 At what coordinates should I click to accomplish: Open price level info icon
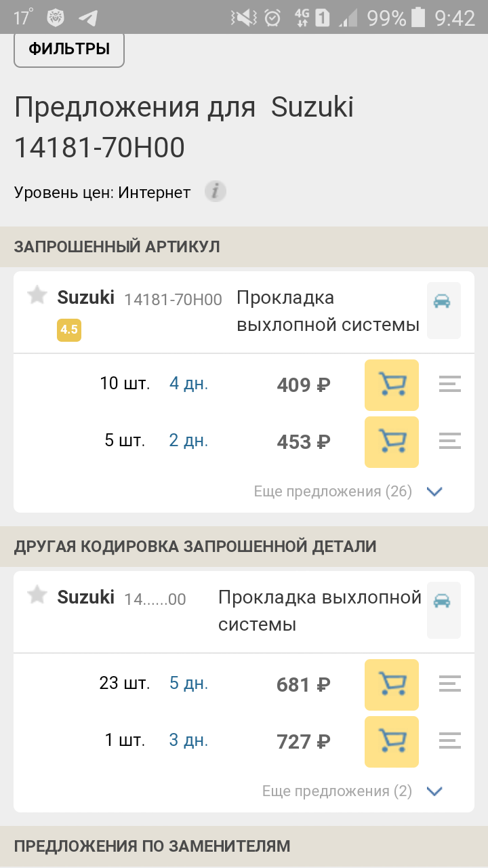pos(216,192)
